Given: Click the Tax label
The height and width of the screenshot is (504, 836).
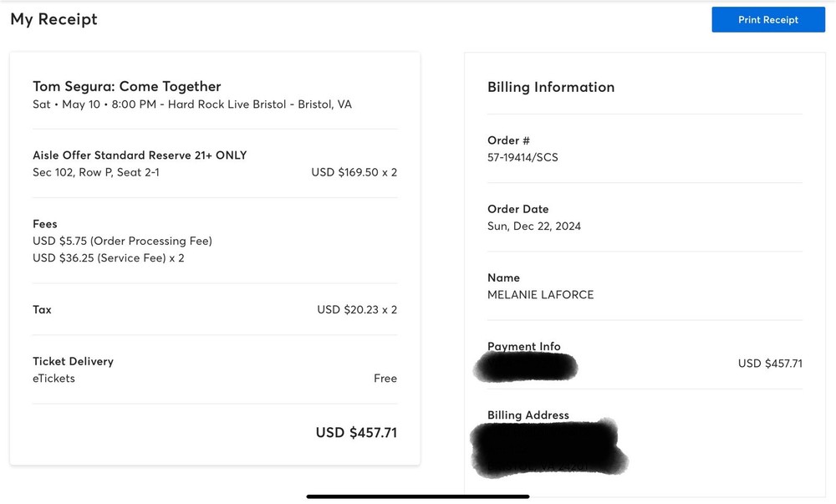Looking at the screenshot, I should click(41, 310).
